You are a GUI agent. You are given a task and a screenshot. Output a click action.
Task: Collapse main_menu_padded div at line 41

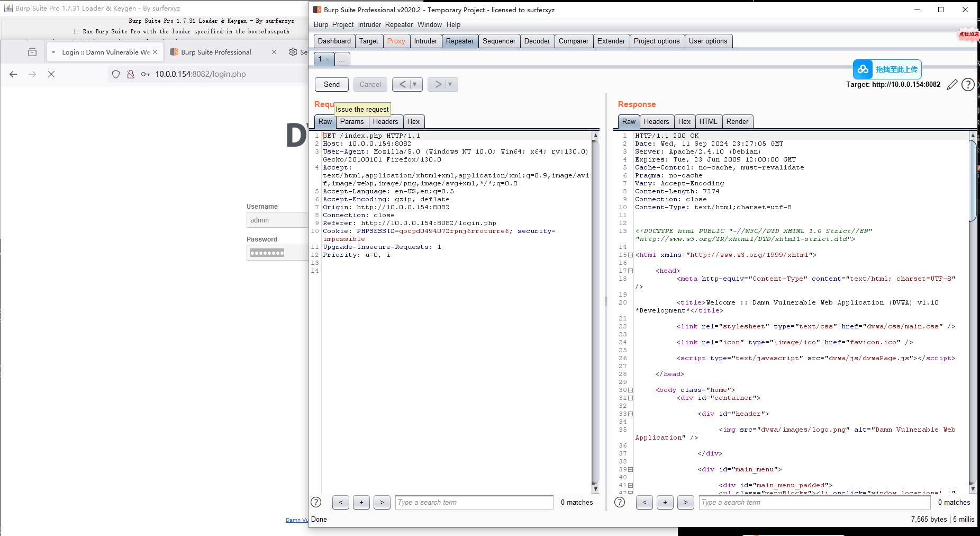pos(630,486)
